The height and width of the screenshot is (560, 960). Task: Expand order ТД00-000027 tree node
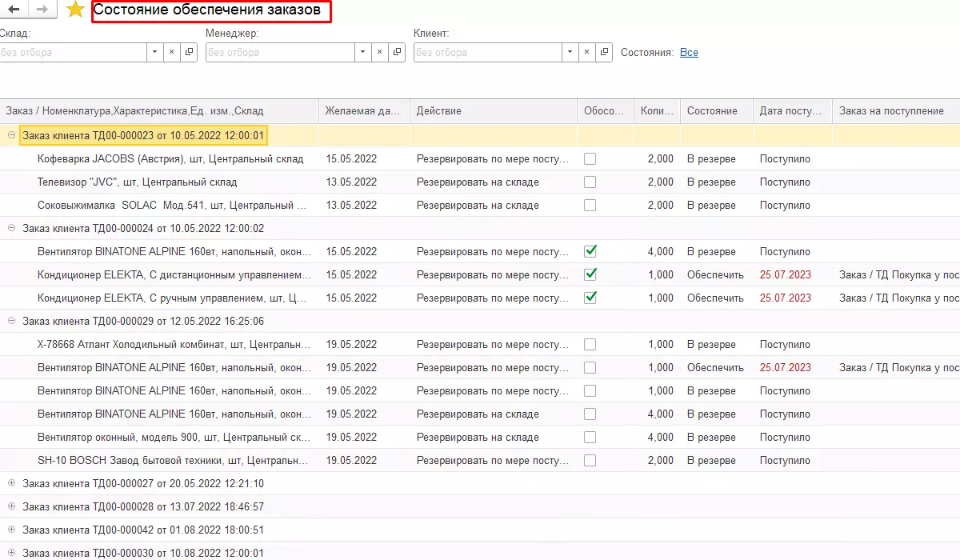pos(11,483)
